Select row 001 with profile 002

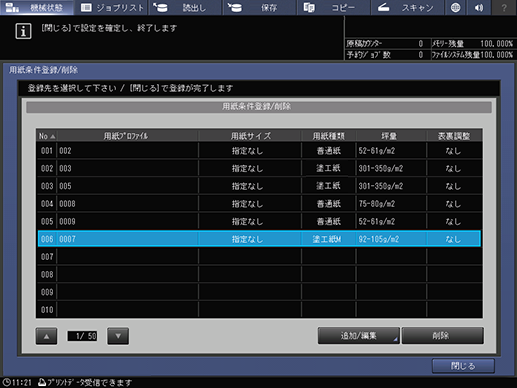pyautogui.click(x=259, y=151)
